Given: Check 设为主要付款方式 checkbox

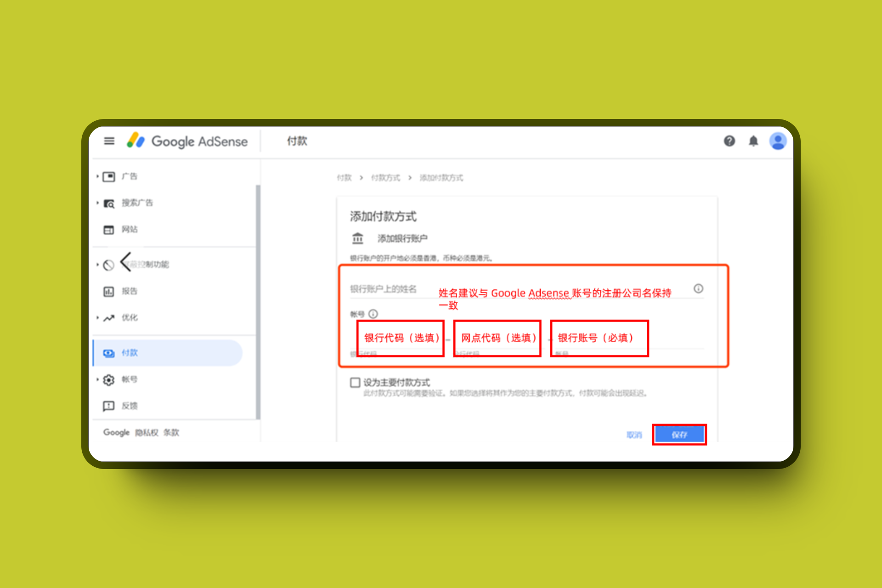Looking at the screenshot, I should pos(355,383).
